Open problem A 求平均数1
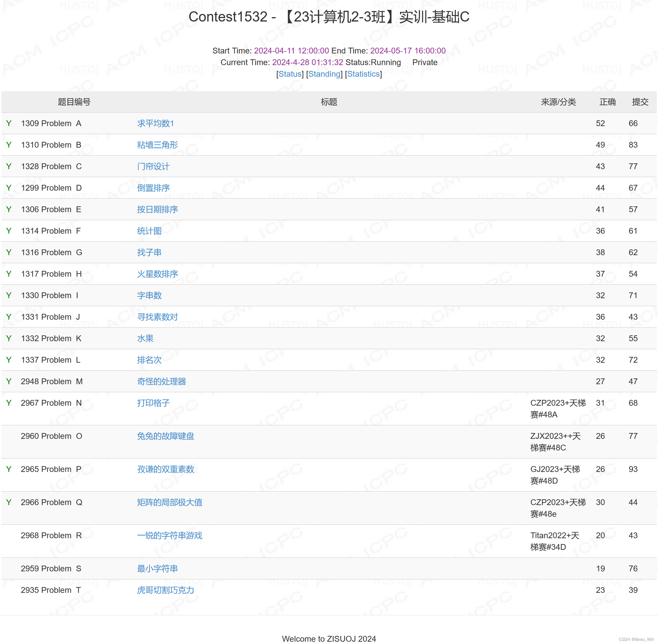658x644 pixels. coord(155,124)
